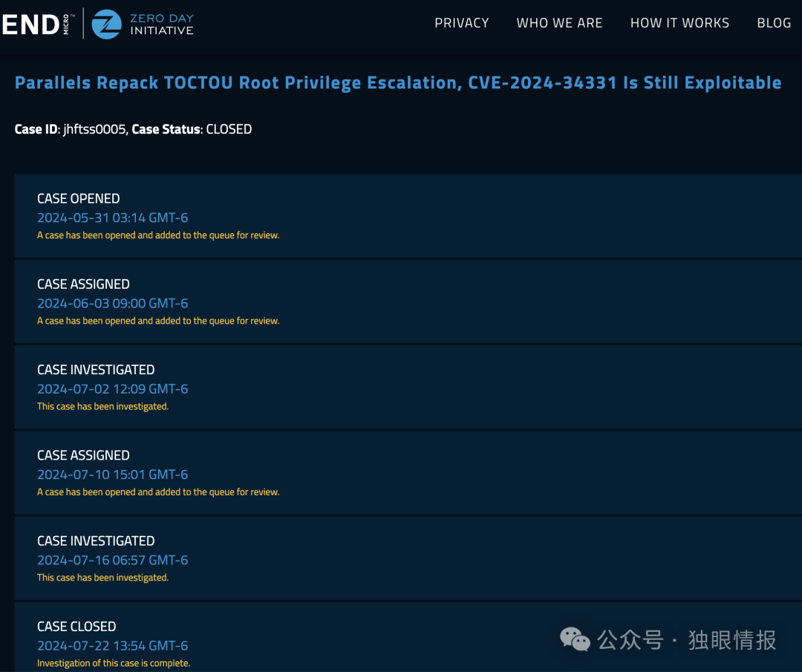The image size is (802, 672).
Task: Click the 2024-07-10 15:01 GMT-6 timestamp
Action: tap(113, 474)
